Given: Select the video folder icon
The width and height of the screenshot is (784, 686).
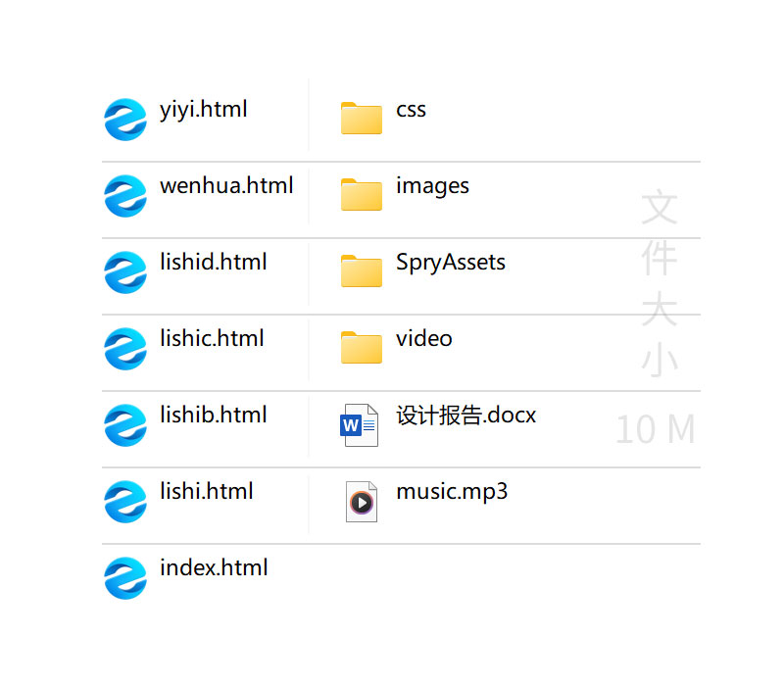Looking at the screenshot, I should point(361,348).
